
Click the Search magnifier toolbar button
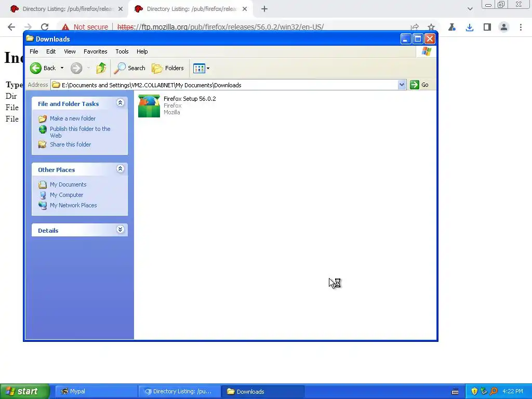click(129, 68)
